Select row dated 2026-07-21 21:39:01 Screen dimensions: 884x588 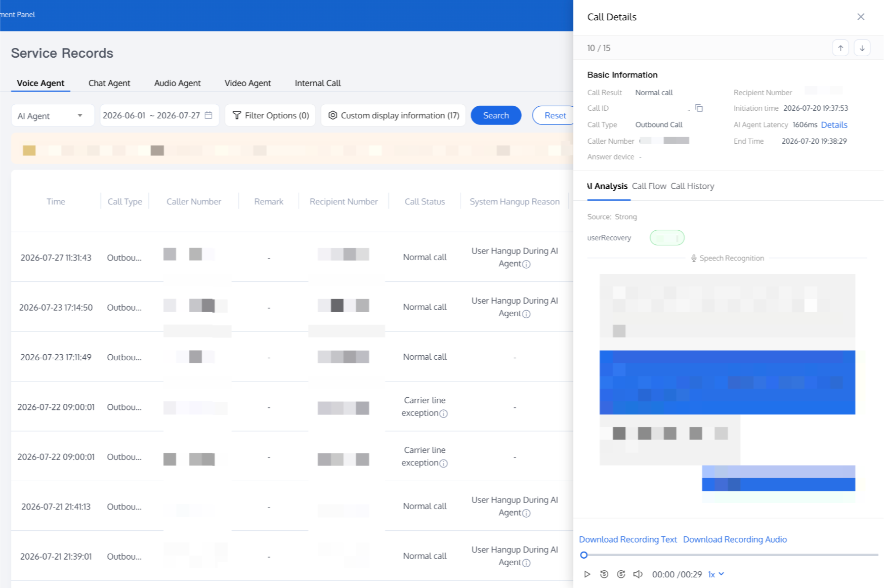pos(292,556)
